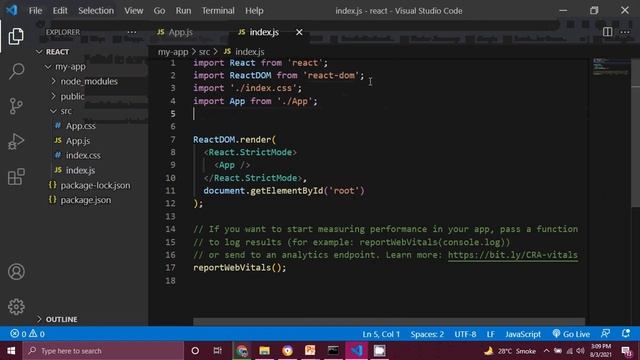The width and height of the screenshot is (640, 360).
Task: Open the Manage gear icon
Action: [x=16, y=307]
